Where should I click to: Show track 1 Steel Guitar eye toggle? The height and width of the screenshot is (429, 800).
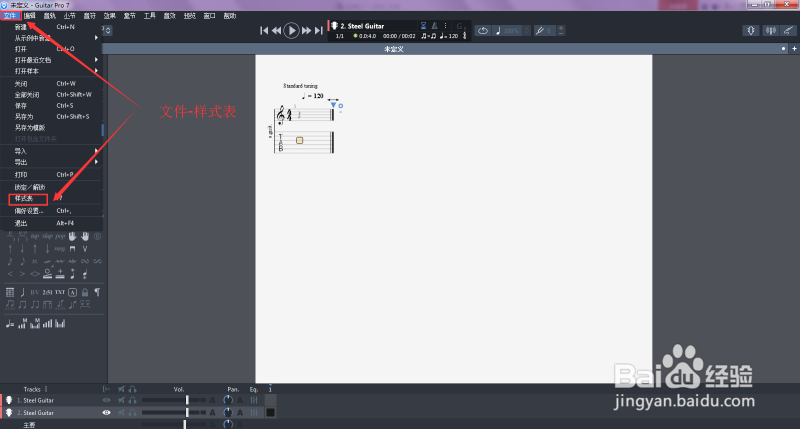tap(106, 400)
